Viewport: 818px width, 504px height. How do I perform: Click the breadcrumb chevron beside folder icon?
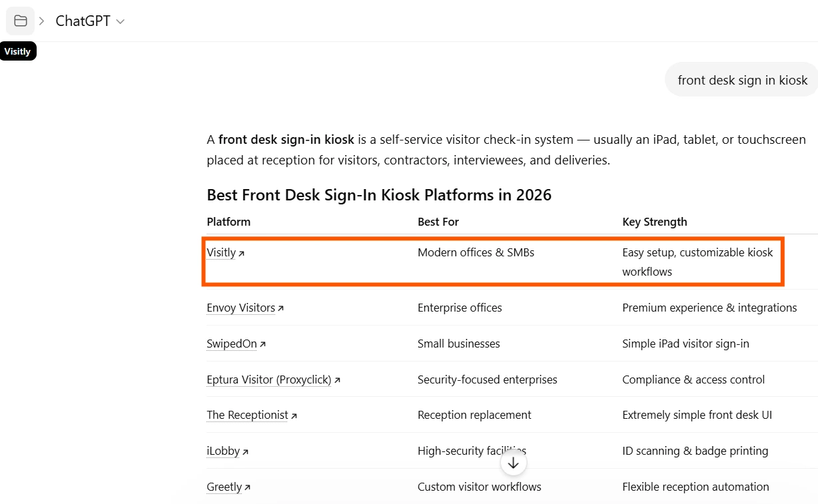(41, 21)
